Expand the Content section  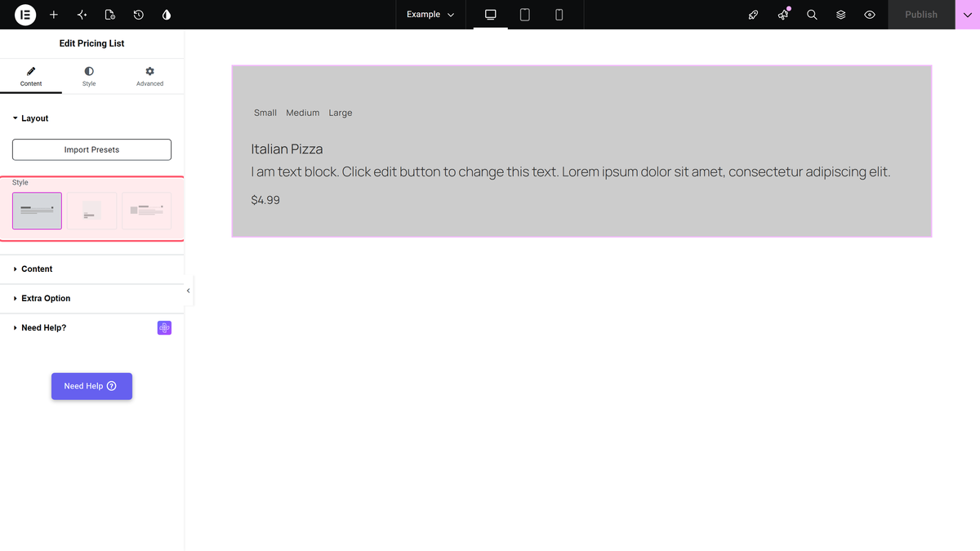(x=91, y=269)
